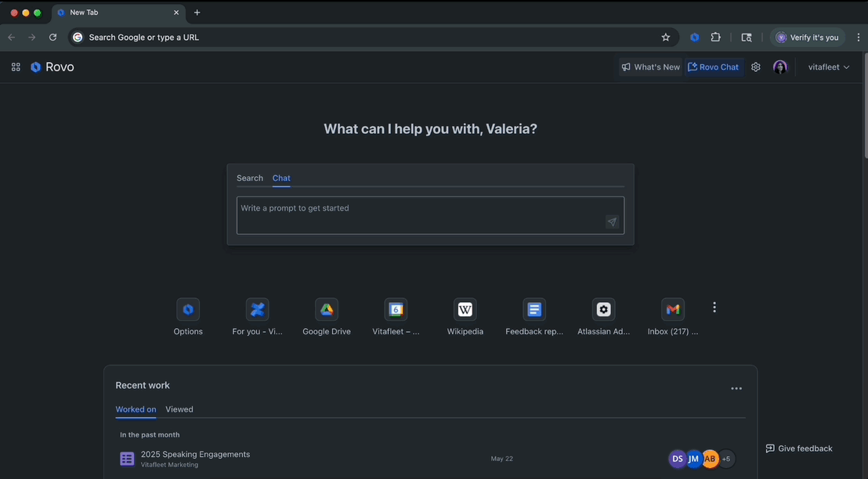Open the app switcher grid icon
868x479 pixels.
pyautogui.click(x=16, y=67)
